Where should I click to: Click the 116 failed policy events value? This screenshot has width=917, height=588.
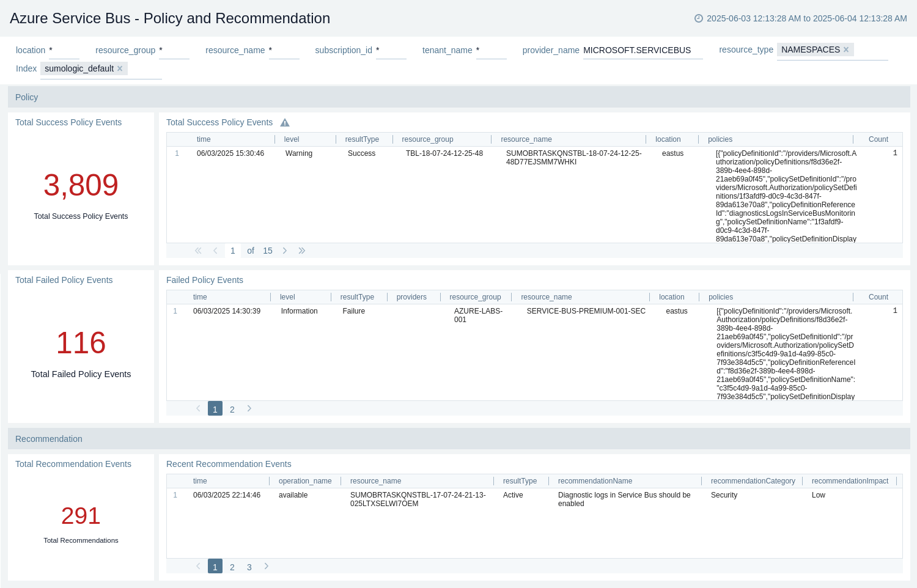(x=81, y=343)
